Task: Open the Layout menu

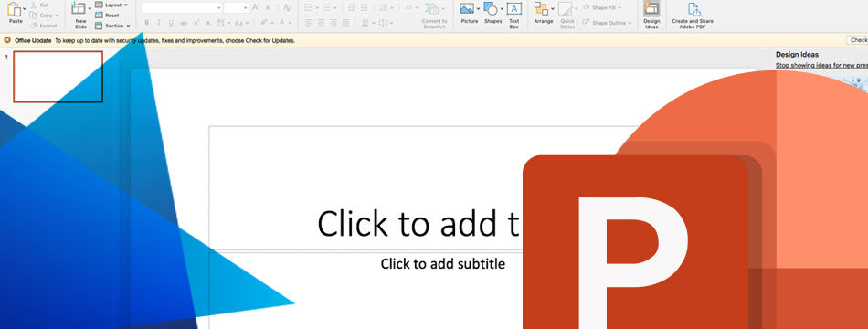Action: pyautogui.click(x=111, y=5)
